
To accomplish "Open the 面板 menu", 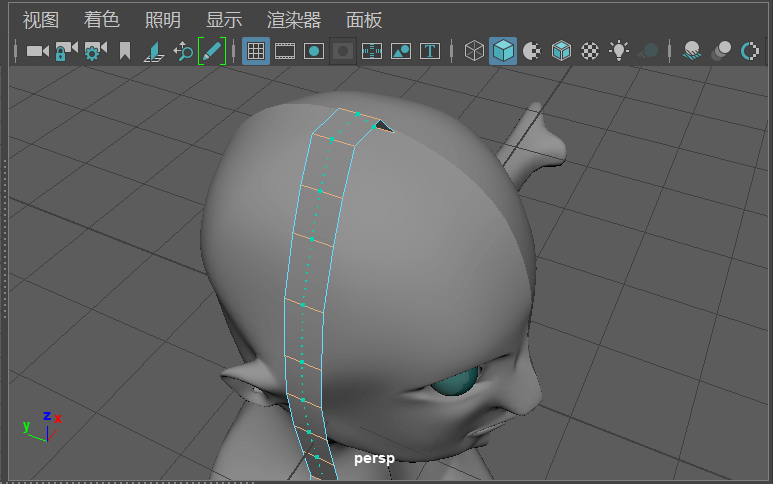I will [364, 20].
